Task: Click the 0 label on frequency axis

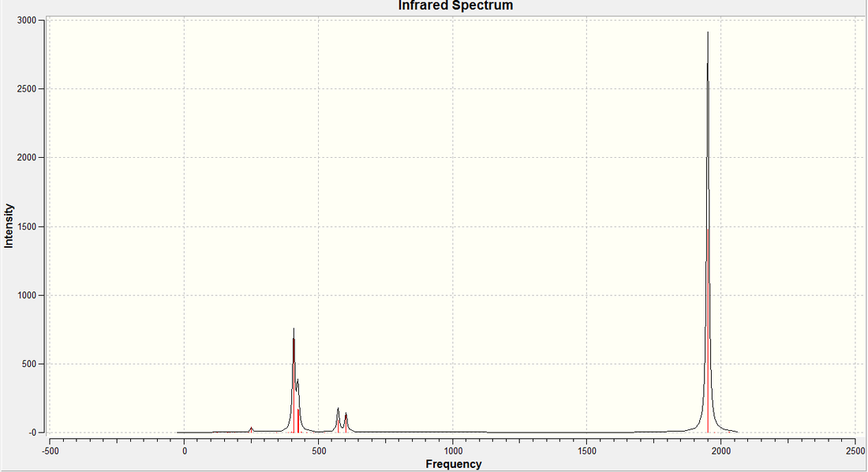Action: (x=185, y=451)
